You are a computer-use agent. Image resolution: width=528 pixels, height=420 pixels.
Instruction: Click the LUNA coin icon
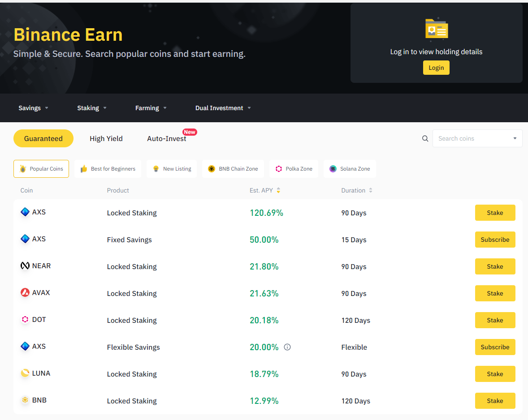[25, 373]
